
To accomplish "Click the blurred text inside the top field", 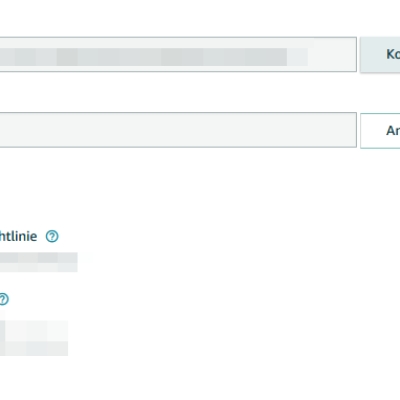I will (153, 57).
